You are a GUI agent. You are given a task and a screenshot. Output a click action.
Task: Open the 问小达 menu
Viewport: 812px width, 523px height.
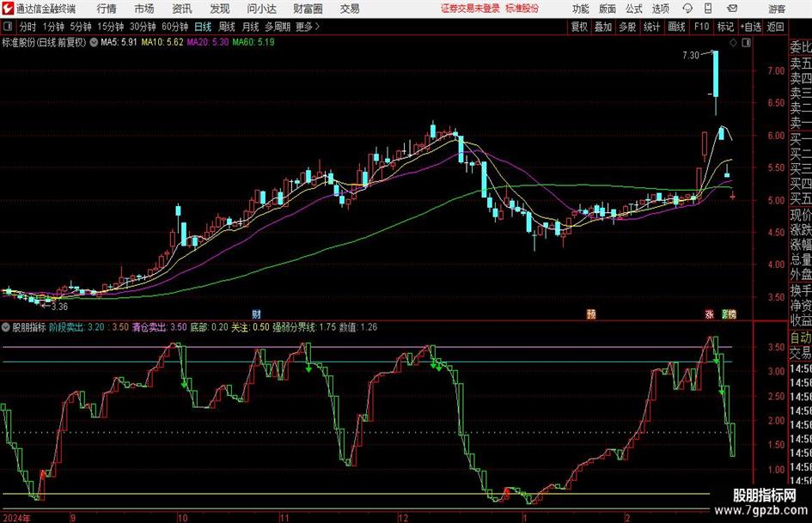click(x=261, y=9)
